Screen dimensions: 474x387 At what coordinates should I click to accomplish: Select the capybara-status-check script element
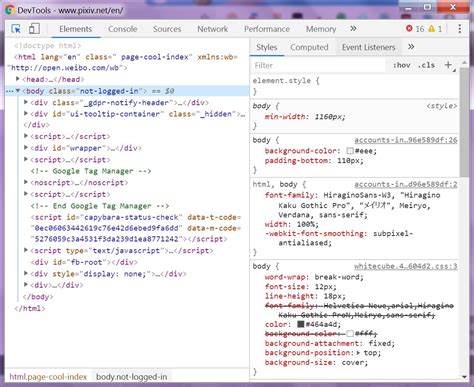(x=136, y=228)
